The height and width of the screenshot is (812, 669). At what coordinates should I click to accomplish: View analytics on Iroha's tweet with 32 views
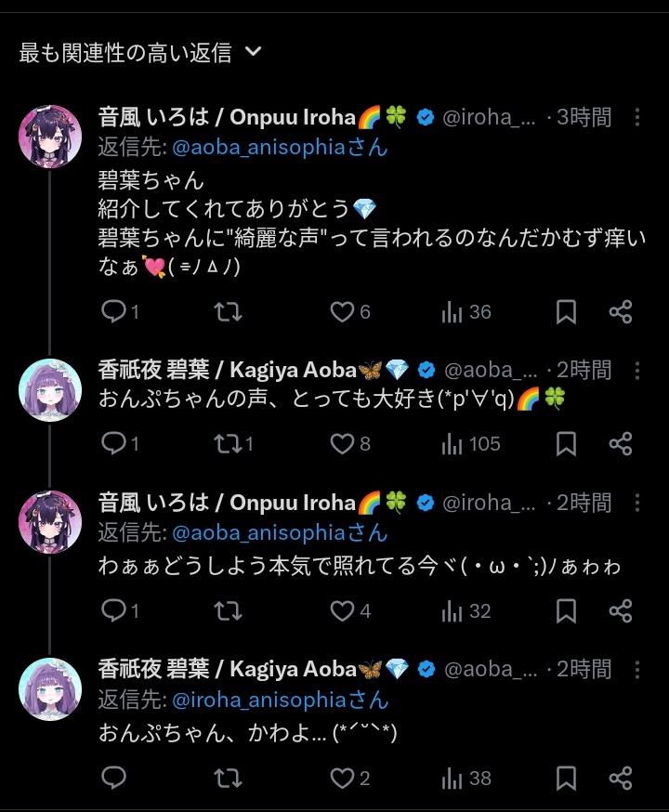point(453,610)
